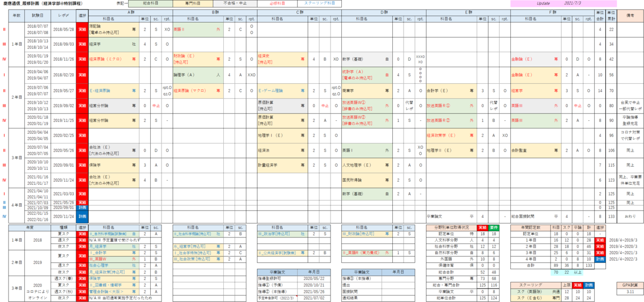
Task: Select the report deadline 2018/05/28 cell
Action: [63, 28]
